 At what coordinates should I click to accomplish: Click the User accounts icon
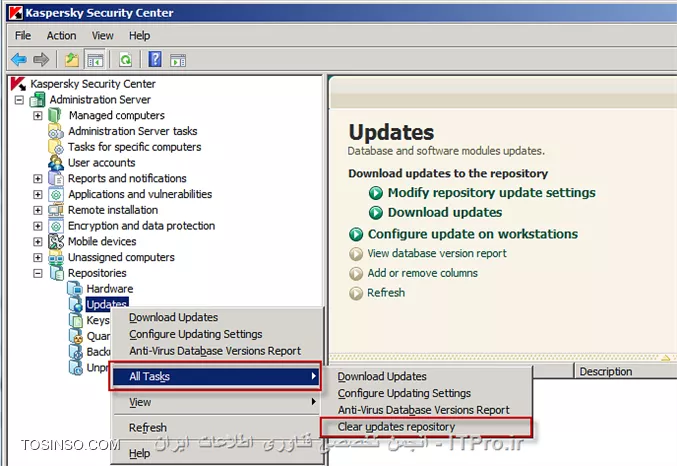56,163
